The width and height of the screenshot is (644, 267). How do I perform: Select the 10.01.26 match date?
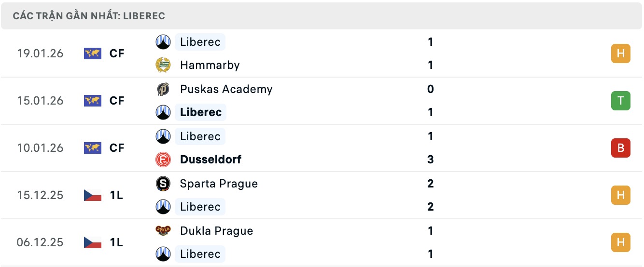tap(40, 148)
